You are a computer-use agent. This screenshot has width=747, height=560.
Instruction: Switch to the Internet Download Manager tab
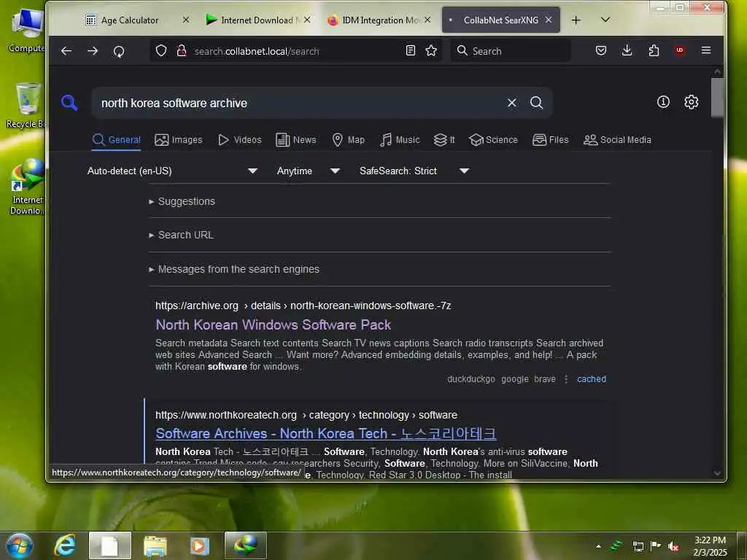coord(256,20)
